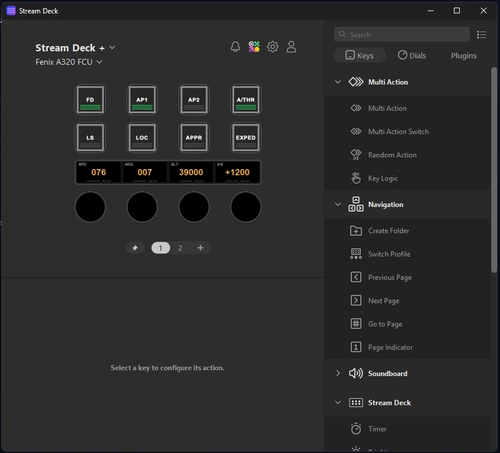Image resolution: width=500 pixels, height=453 pixels.
Task: Pick the Previous Page action
Action: click(407, 277)
